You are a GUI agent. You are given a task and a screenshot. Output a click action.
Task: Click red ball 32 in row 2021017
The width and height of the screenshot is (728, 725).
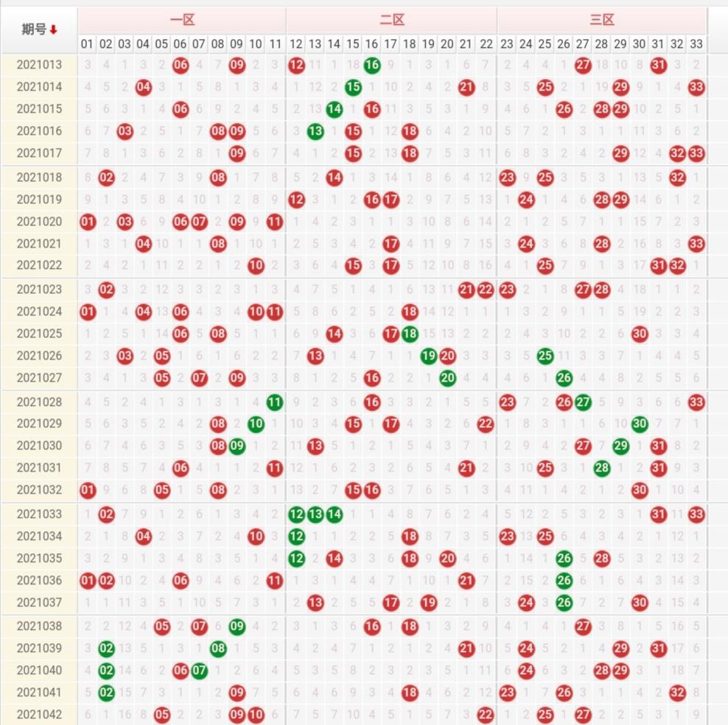pyautogui.click(x=677, y=153)
